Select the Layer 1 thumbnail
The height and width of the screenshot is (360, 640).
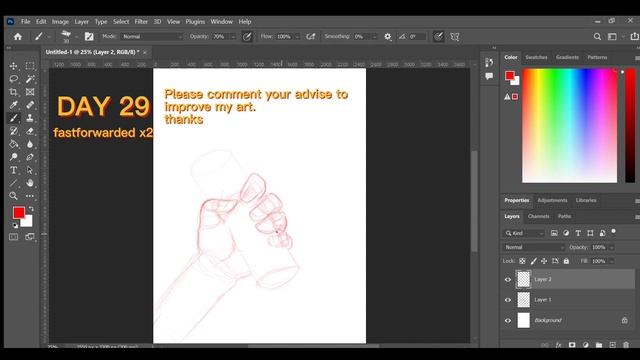click(524, 300)
